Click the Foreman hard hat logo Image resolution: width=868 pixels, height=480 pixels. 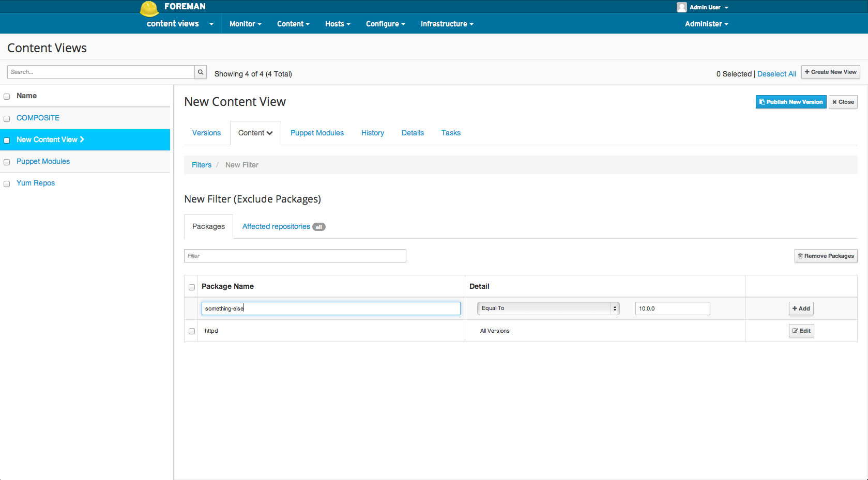coord(149,8)
